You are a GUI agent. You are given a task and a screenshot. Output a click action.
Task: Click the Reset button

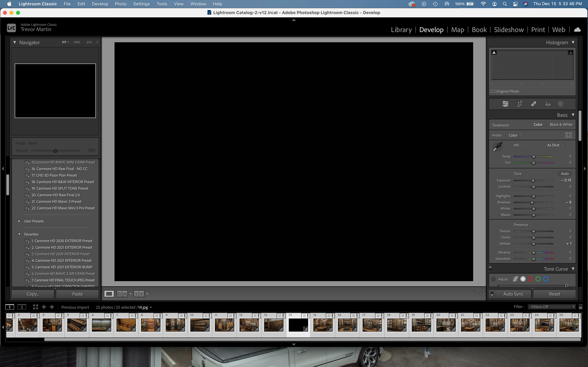(555, 294)
